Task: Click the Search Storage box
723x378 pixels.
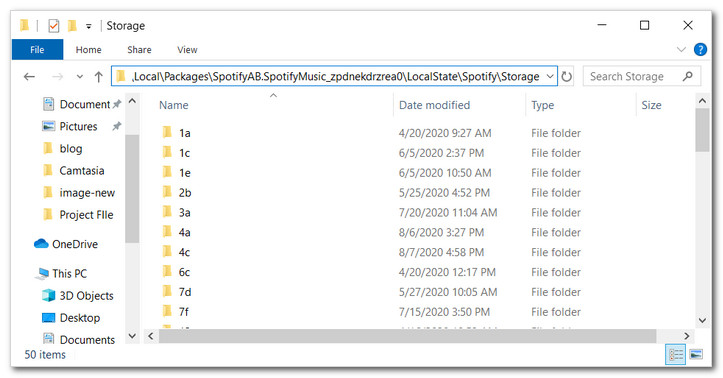Action: pyautogui.click(x=642, y=77)
